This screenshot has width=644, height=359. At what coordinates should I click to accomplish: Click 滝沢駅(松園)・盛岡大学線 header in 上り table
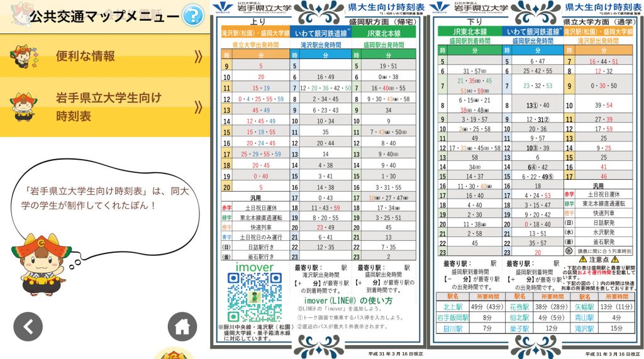tap(255, 33)
